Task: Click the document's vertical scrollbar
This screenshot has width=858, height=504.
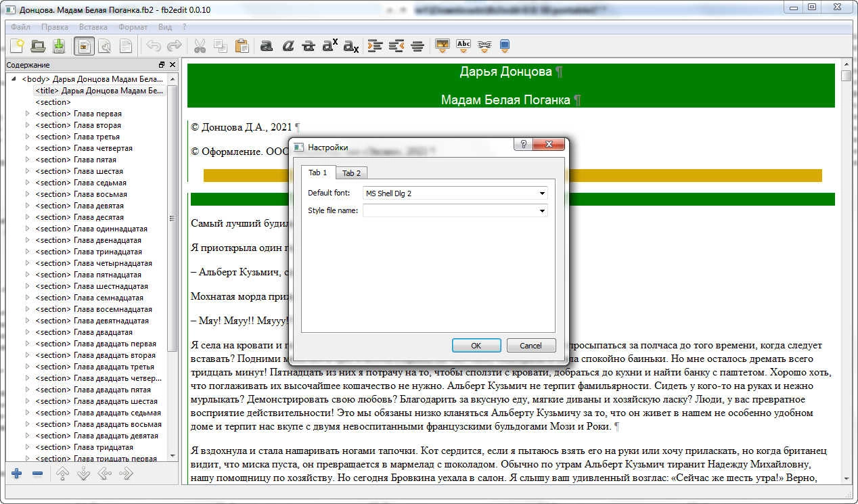Action: (x=846, y=271)
